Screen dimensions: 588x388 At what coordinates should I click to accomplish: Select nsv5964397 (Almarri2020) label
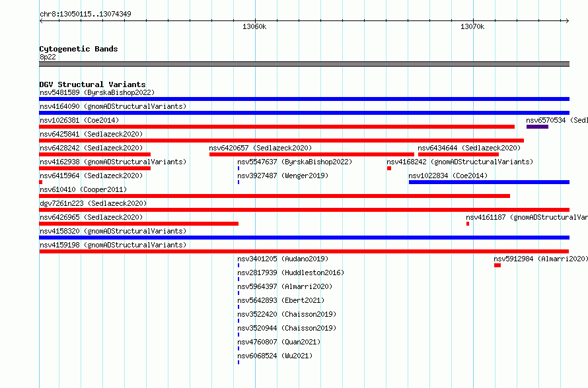[x=285, y=286]
